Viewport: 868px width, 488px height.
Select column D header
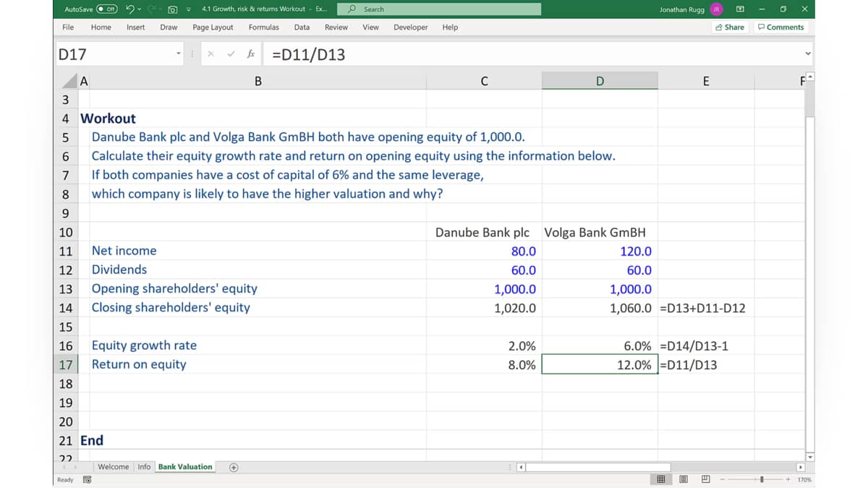click(600, 80)
